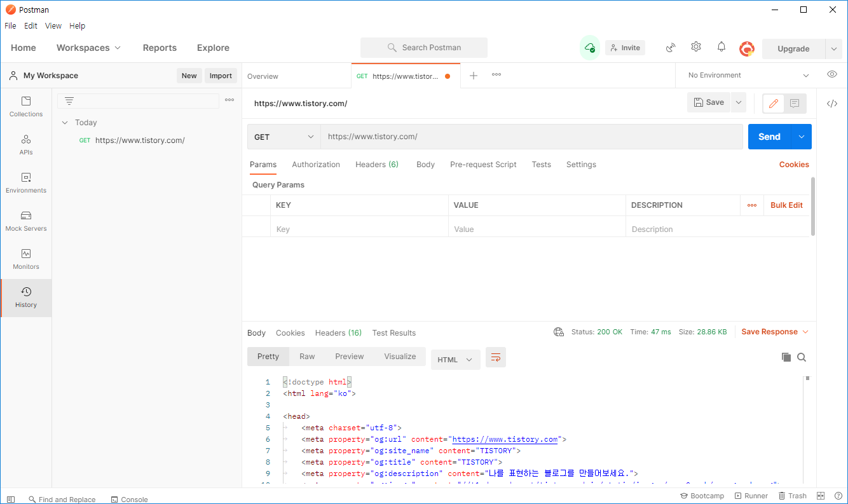
Task: Click the network information globe icon
Action: point(559,332)
